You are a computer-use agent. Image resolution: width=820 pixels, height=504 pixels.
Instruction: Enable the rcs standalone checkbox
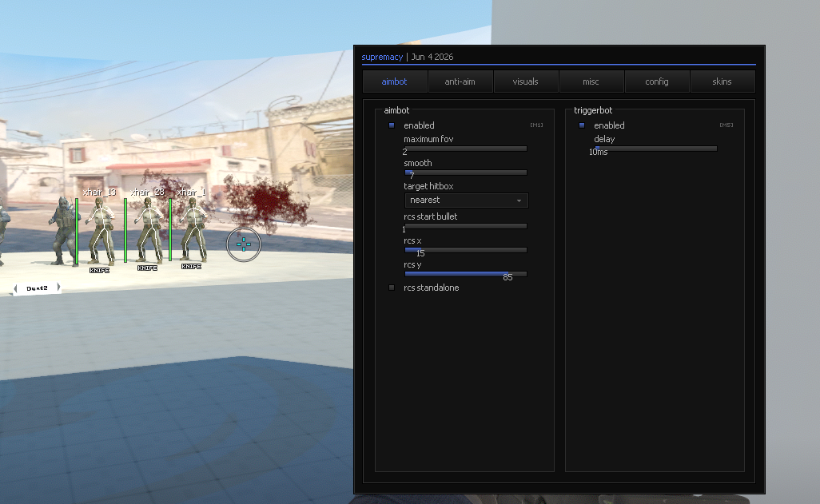pos(392,288)
